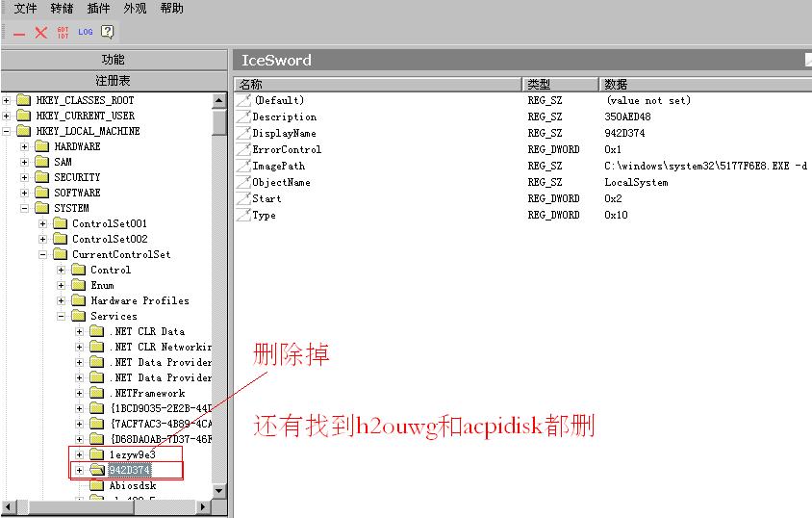
Task: Expand the 942D374 node
Action: pyautogui.click(x=79, y=471)
